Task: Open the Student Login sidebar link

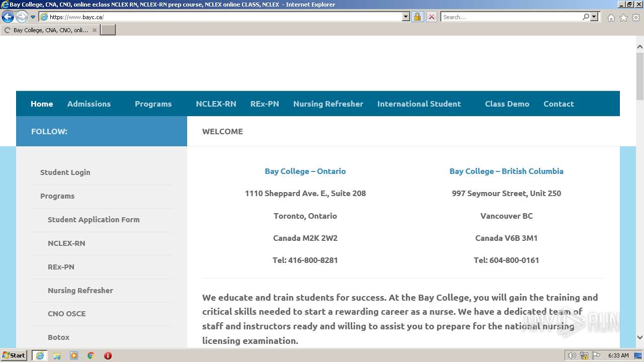Action: (x=65, y=172)
